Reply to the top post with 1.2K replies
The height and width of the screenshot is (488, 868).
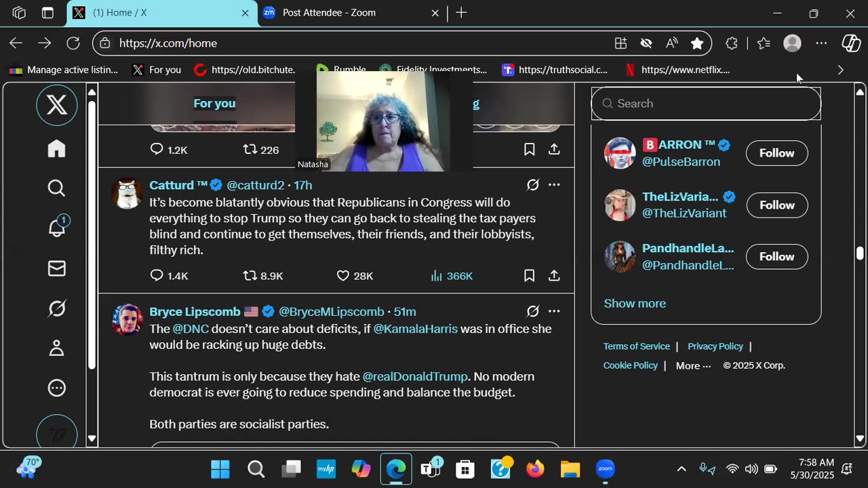point(169,150)
